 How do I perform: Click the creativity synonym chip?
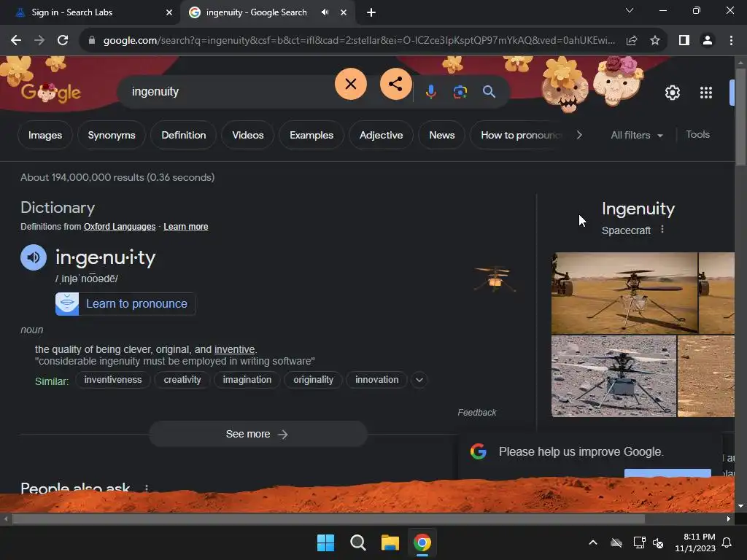tap(182, 380)
